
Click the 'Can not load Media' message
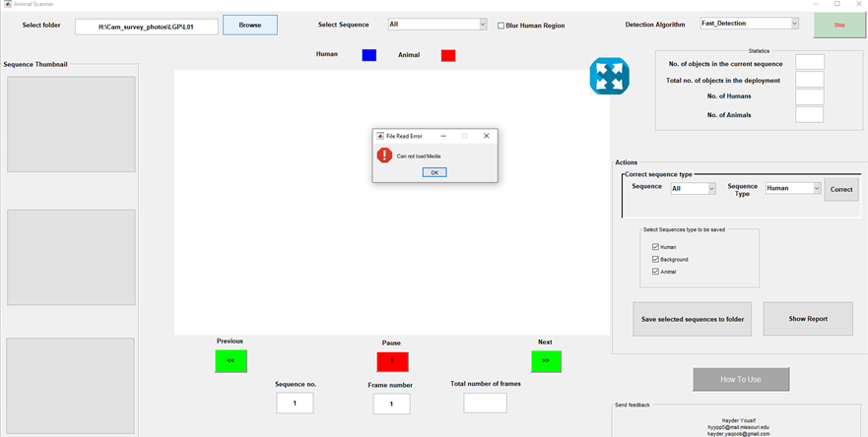click(419, 156)
